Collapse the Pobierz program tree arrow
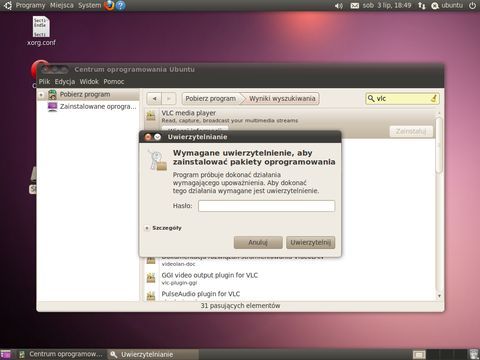Image resolution: width=480 pixels, height=360 pixels. (x=41, y=95)
